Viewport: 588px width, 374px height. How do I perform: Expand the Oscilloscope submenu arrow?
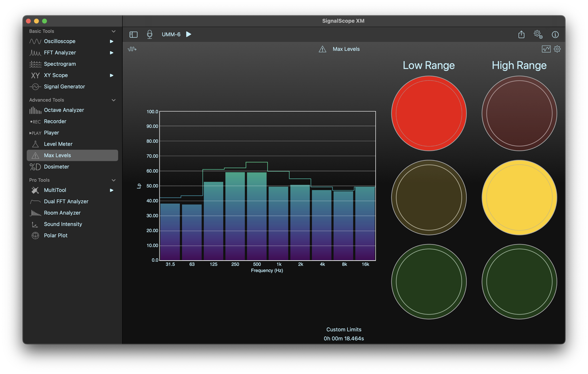[111, 42]
